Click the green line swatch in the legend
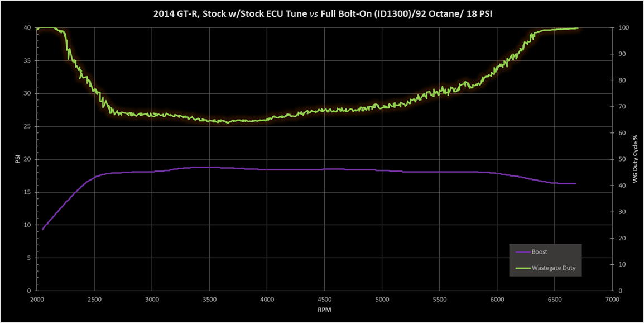 [523, 268]
